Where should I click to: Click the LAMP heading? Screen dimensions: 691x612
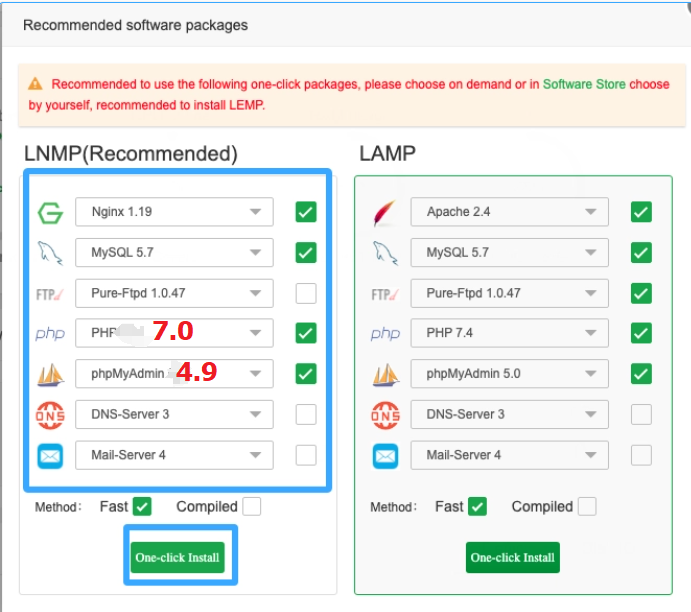pos(387,154)
